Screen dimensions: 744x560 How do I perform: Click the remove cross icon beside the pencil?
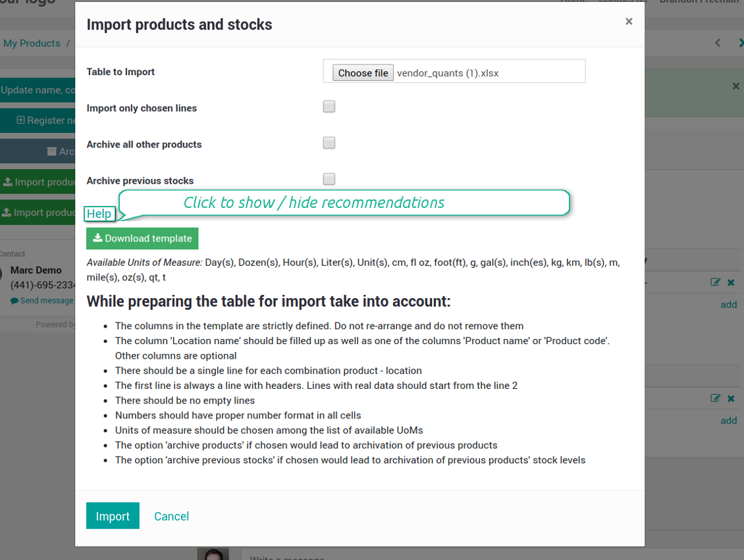(730, 282)
